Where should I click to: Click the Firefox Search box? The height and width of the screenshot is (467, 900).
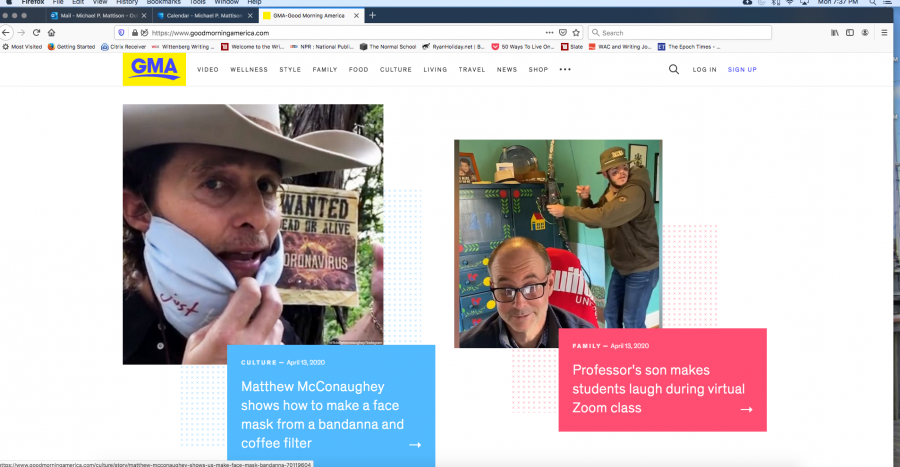tap(680, 33)
